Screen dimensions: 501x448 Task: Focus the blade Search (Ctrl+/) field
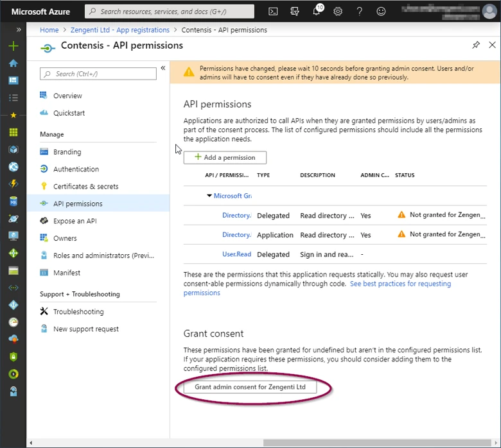point(98,74)
